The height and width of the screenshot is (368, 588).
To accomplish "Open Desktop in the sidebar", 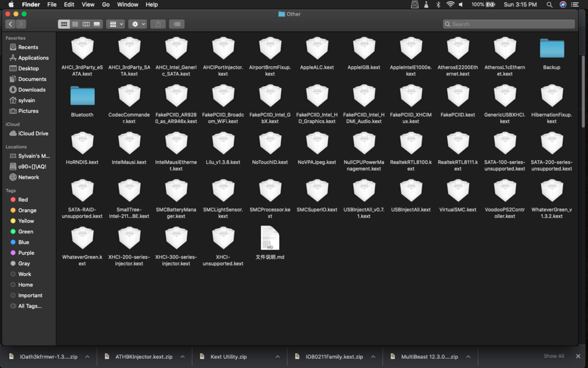I will point(29,68).
